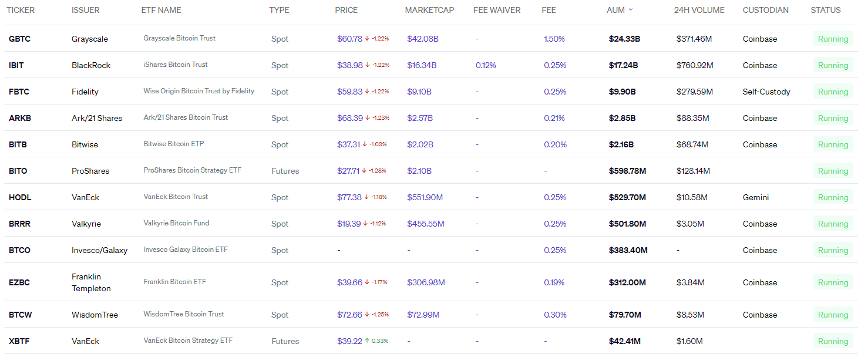Click the 0.12% fee waiver for IBIT
The width and height of the screenshot is (868, 354).
pos(486,65)
